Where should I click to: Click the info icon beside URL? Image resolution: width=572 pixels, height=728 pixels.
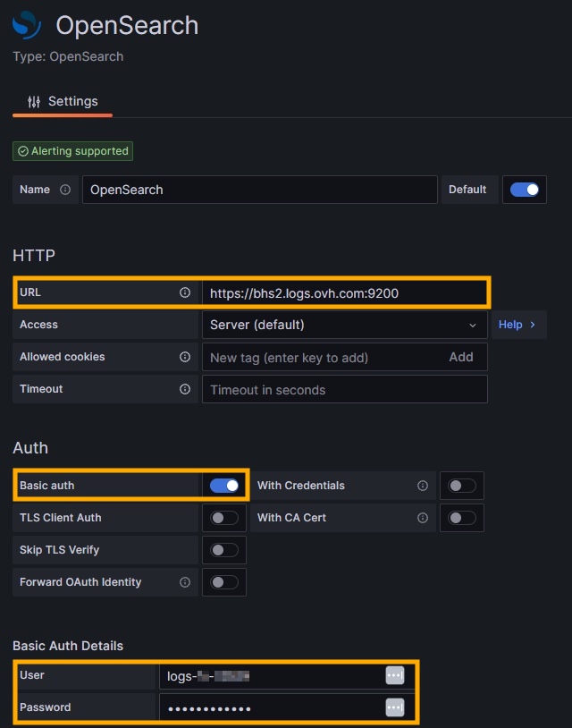[185, 292]
